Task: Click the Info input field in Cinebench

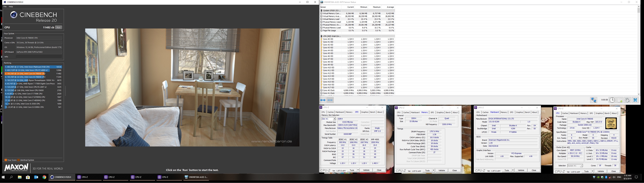Action: coord(39,57)
